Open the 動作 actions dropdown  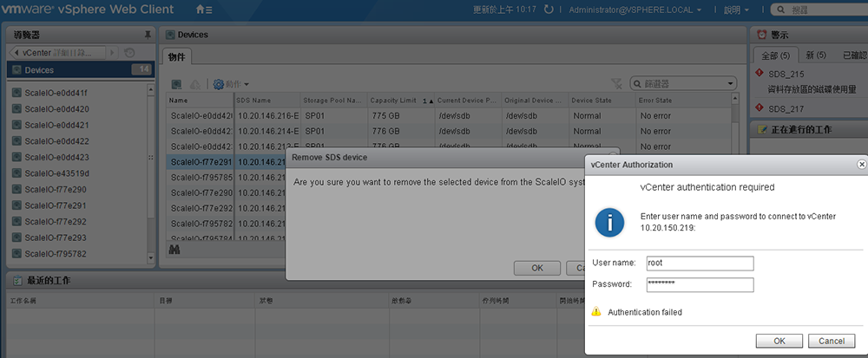pos(231,84)
